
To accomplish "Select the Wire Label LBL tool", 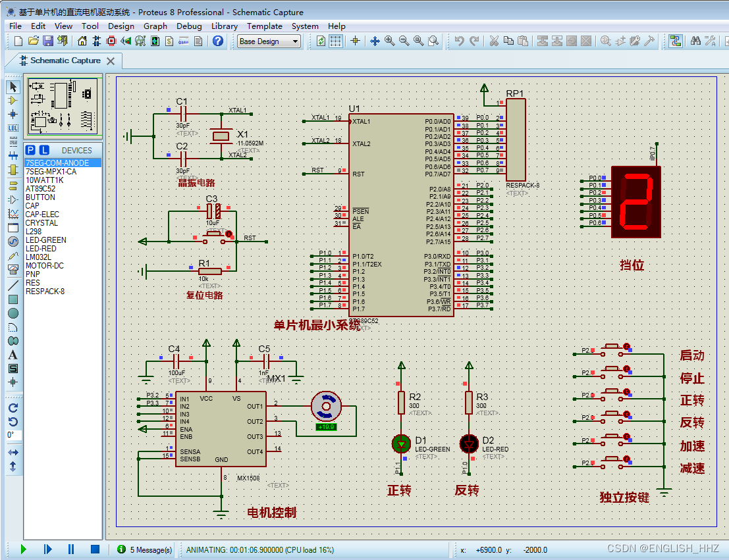I will pos(13,128).
